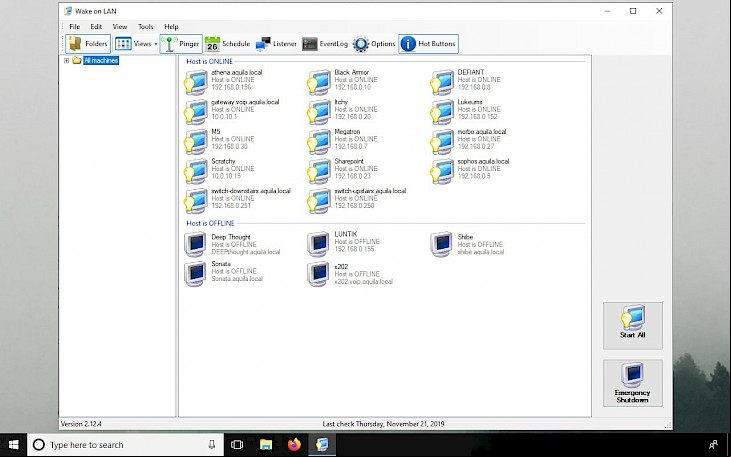731x457 pixels.
Task: Select the Lukeums host icon
Action: (441, 112)
